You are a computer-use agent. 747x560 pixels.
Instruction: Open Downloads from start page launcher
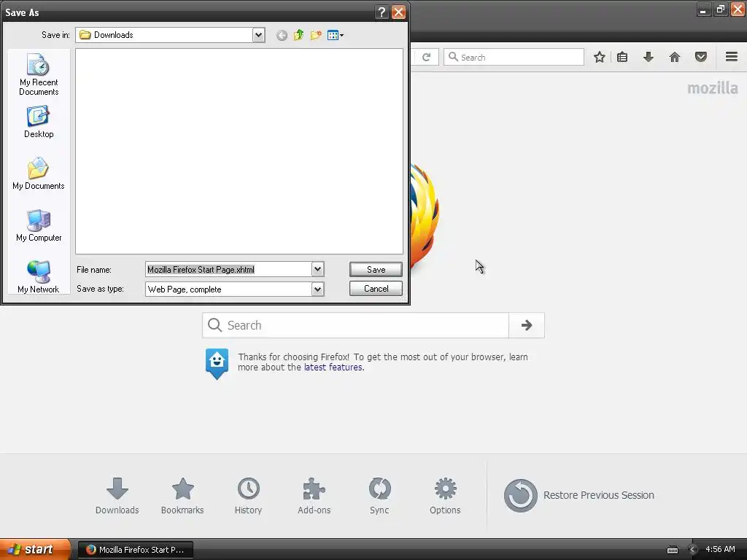coord(117,496)
